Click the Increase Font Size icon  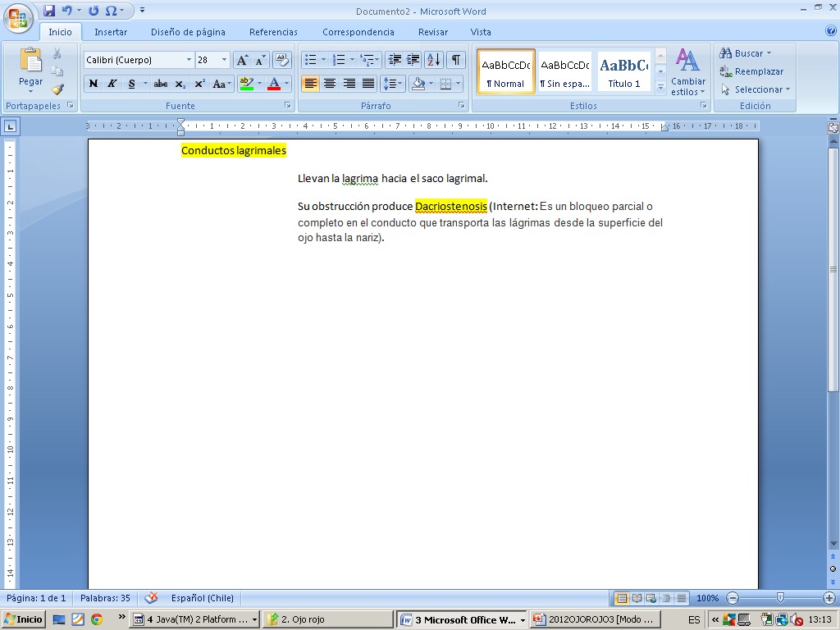click(x=242, y=60)
